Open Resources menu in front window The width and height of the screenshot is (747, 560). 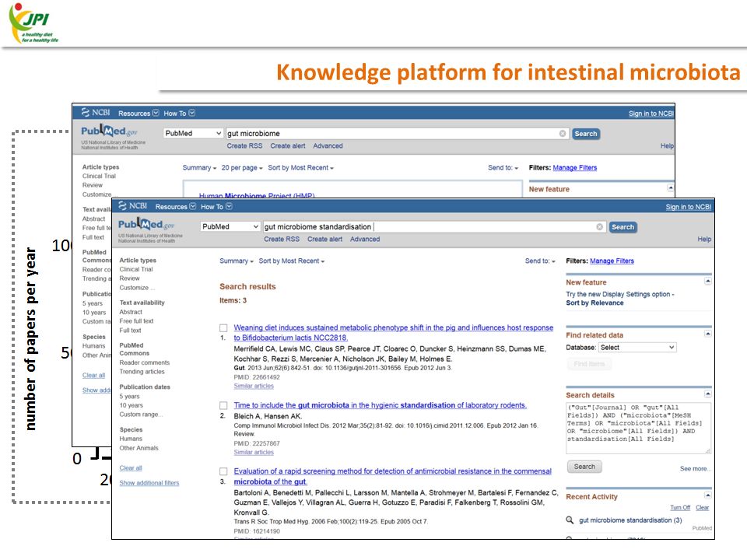click(175, 207)
